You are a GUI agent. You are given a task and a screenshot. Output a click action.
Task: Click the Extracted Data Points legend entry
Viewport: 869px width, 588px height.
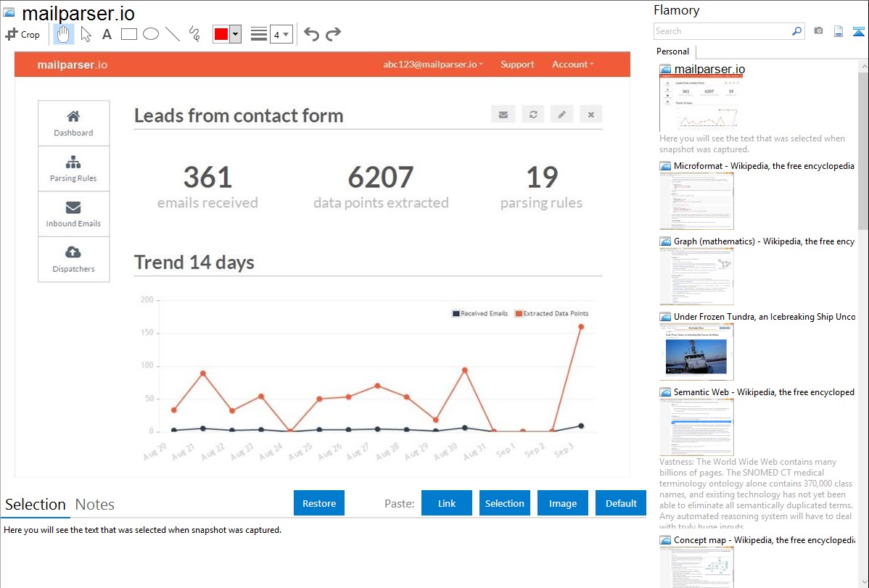coord(551,314)
